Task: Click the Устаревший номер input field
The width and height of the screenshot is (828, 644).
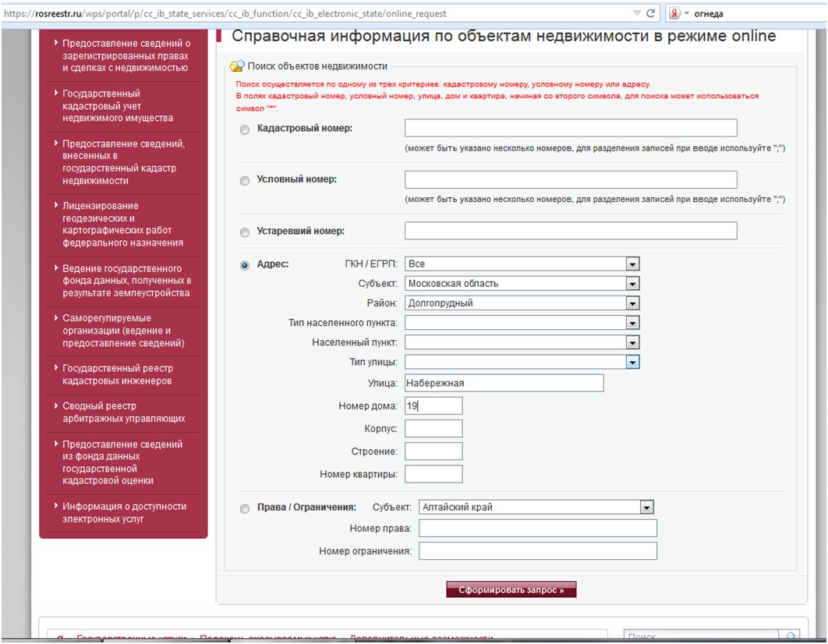Action: (571, 231)
